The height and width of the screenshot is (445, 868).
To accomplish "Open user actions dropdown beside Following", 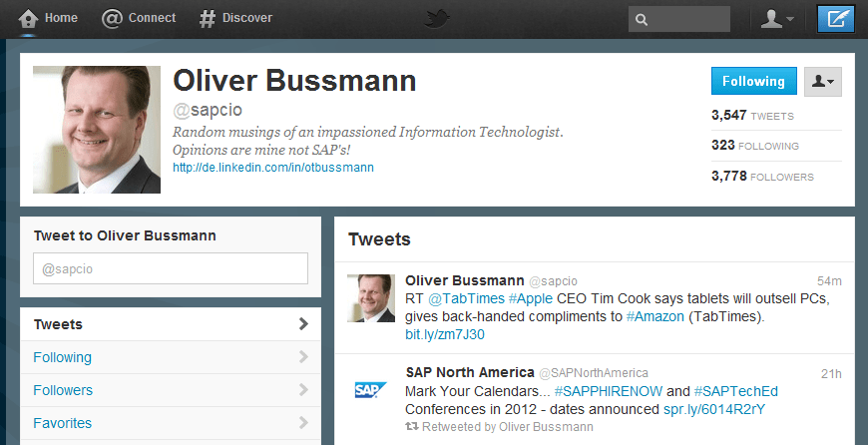I will point(823,82).
